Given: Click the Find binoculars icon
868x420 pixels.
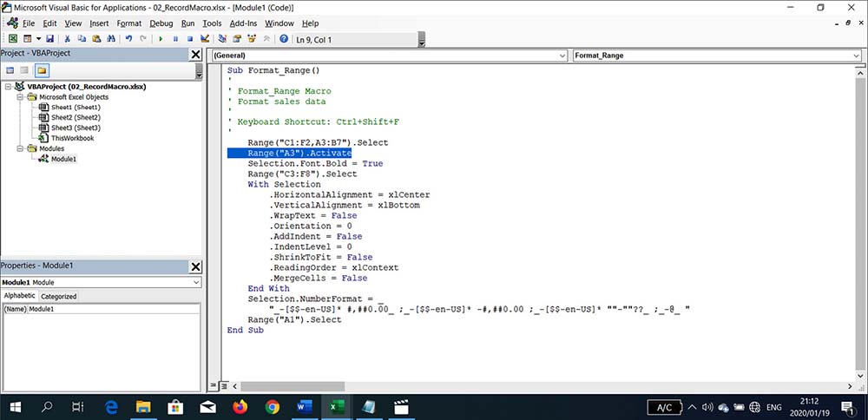Looking at the screenshot, I should pyautogui.click(x=110, y=39).
